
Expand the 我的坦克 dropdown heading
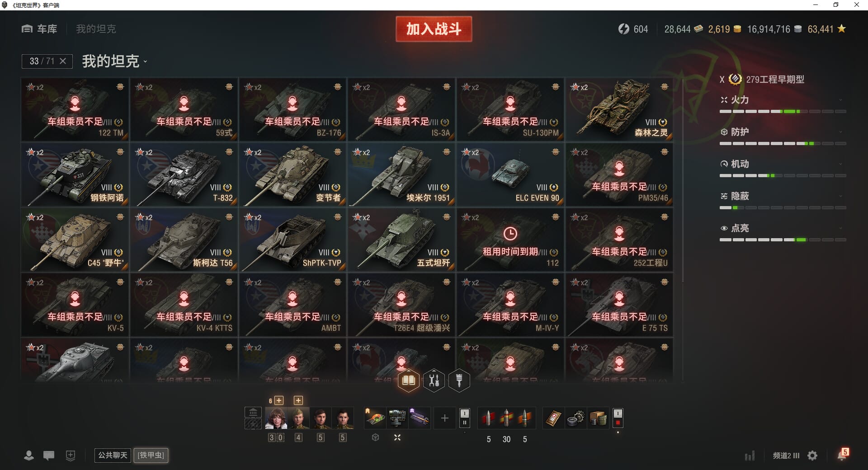(x=115, y=61)
